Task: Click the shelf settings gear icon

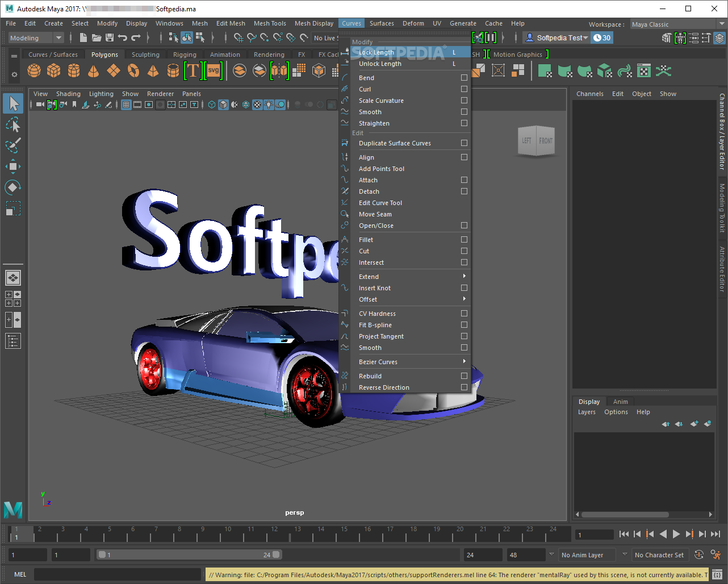Action: [x=14, y=74]
